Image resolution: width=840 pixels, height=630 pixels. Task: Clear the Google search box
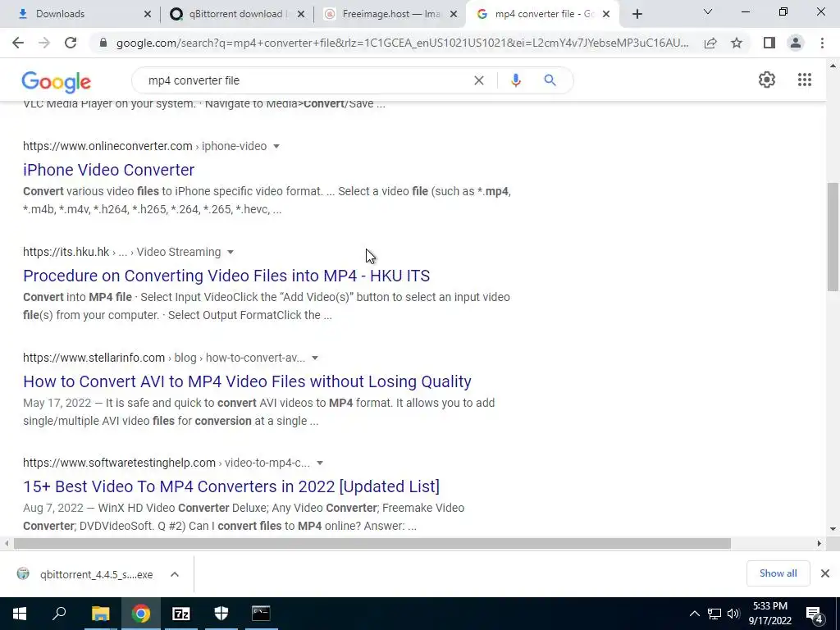click(479, 80)
